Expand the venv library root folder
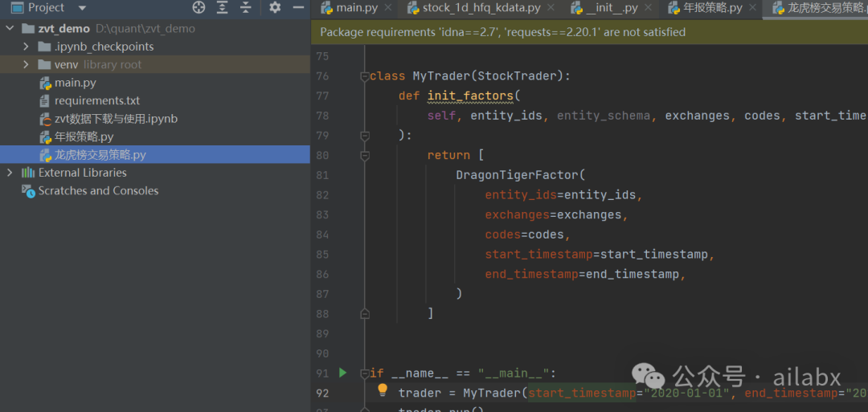The height and width of the screenshot is (412, 868). pyautogui.click(x=26, y=65)
